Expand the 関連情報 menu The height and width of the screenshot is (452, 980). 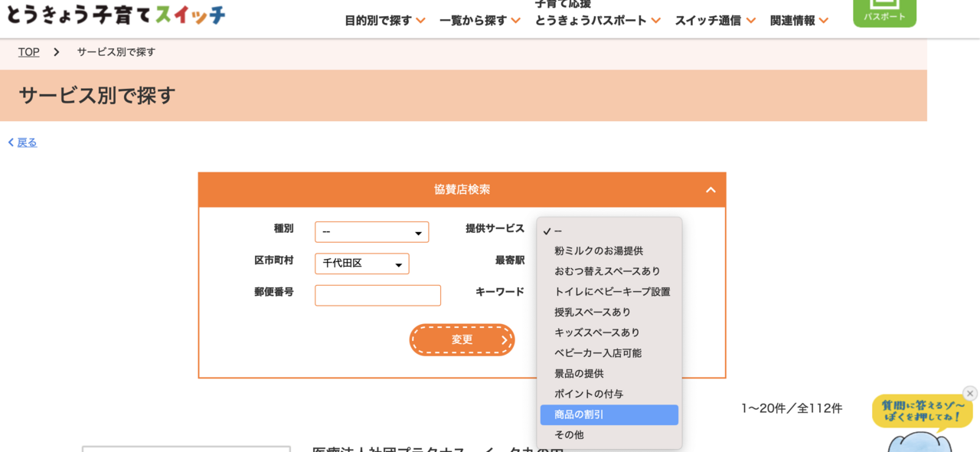[x=799, y=21]
